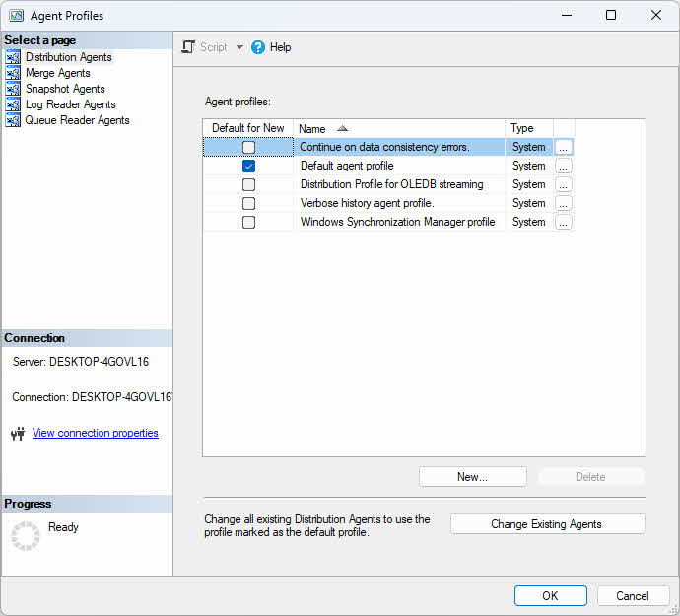Viewport: 680px width, 616px height.
Task: Open the Distribution Agents page
Action: (x=69, y=57)
